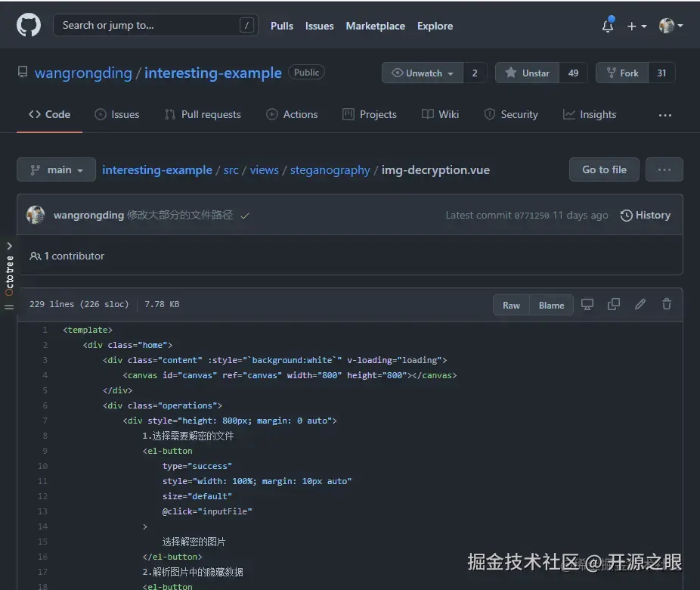This screenshot has height=590, width=700.
Task: Switch to the repository Issues tab
Action: (x=117, y=114)
